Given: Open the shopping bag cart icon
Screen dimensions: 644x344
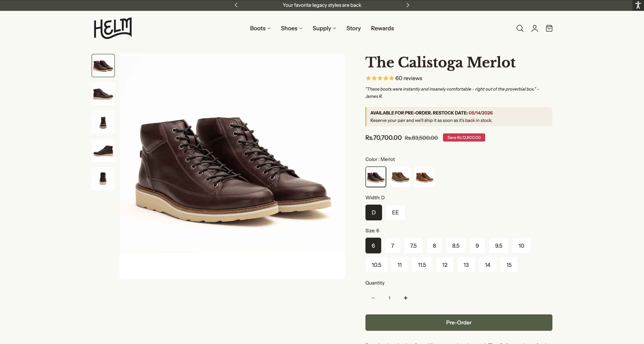Looking at the screenshot, I should click(549, 28).
